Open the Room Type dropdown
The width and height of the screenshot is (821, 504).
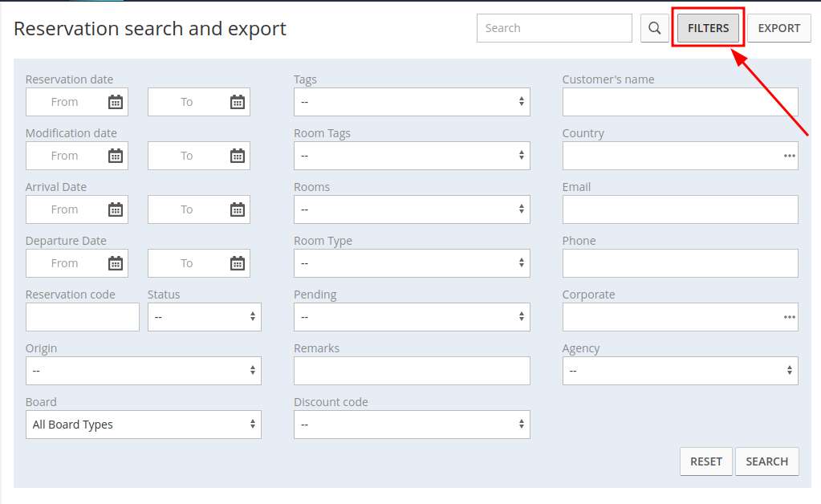click(412, 263)
